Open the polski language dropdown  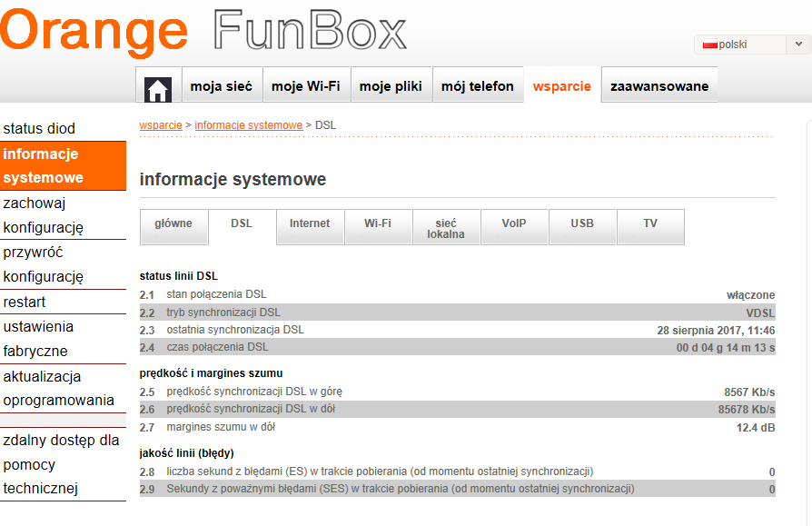pos(751,45)
